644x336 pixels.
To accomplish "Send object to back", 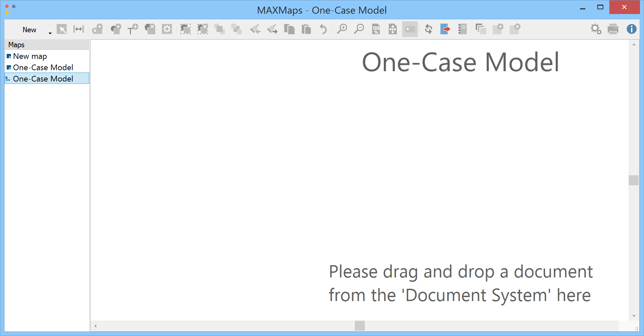I will tap(237, 29).
